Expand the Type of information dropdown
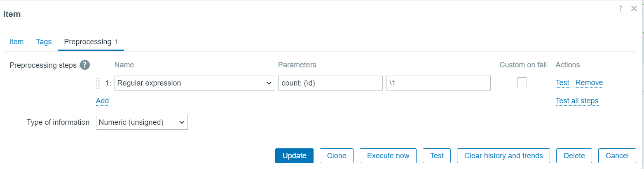644x169 pixels. tap(142, 122)
